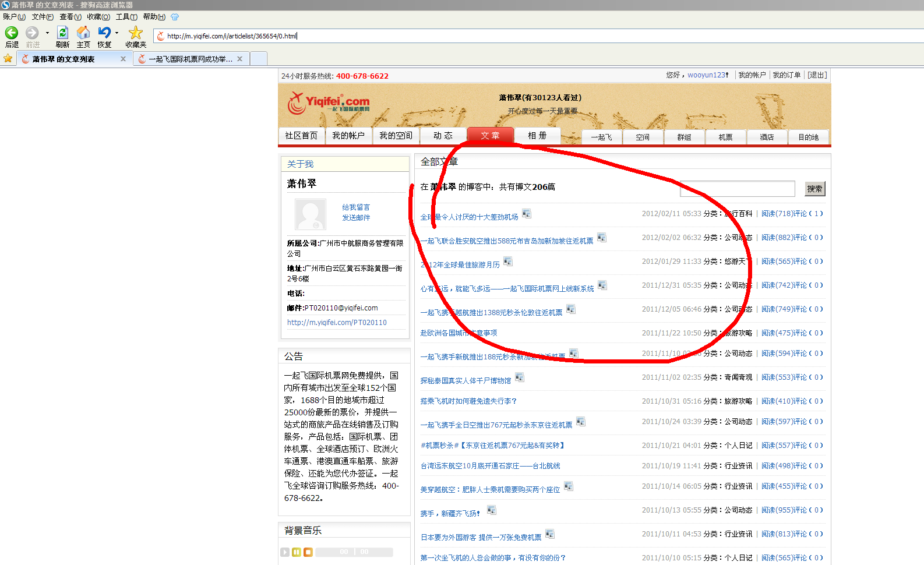Expand the Restore button dropdown arrow
The image size is (924, 565).
point(117,33)
